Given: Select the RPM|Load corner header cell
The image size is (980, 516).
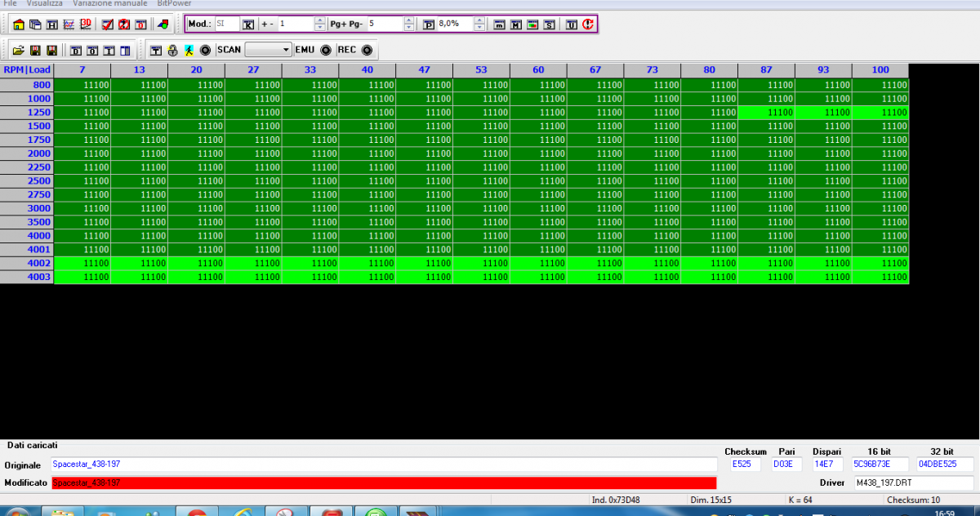Looking at the screenshot, I should (27, 70).
